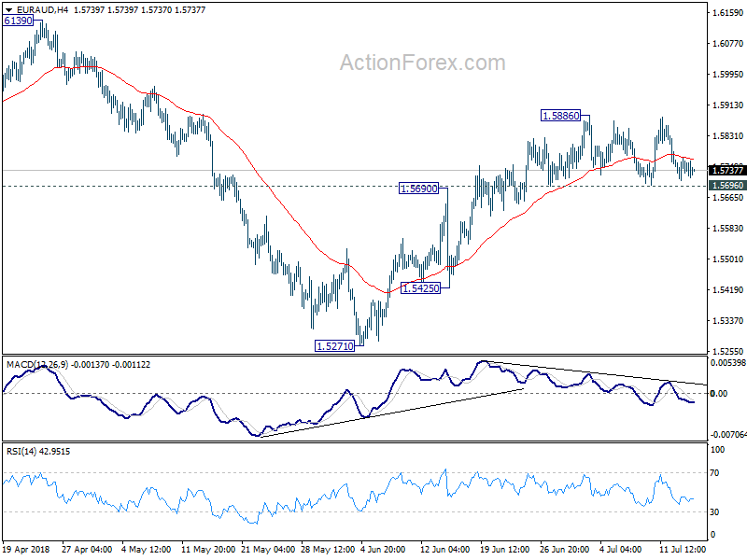
Task: Select the 1.56900 price label
Action: pyautogui.click(x=418, y=189)
